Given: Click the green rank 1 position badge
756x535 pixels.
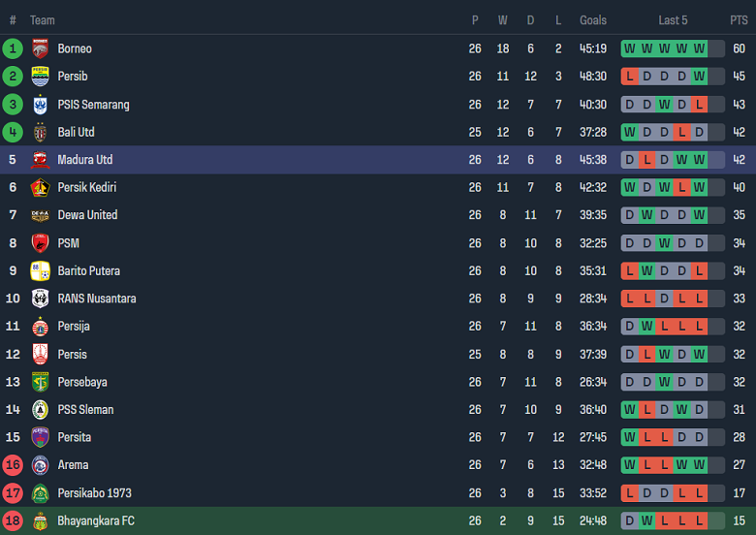Looking at the screenshot, I should click(13, 48).
